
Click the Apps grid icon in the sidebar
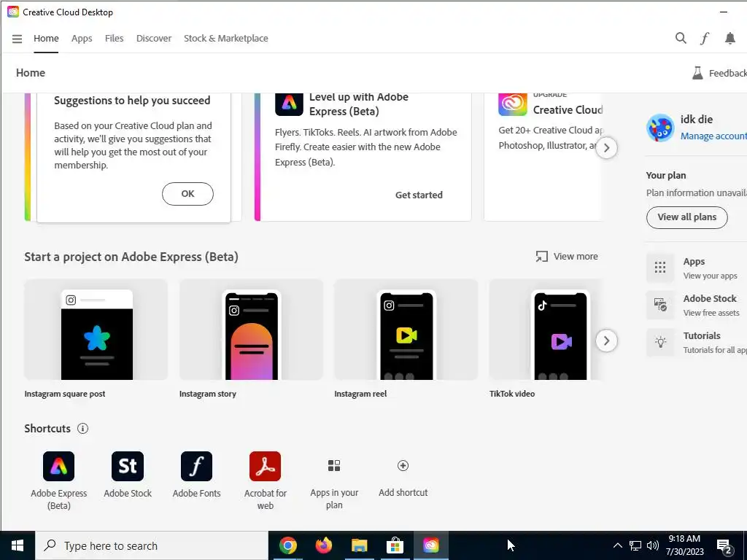click(660, 267)
